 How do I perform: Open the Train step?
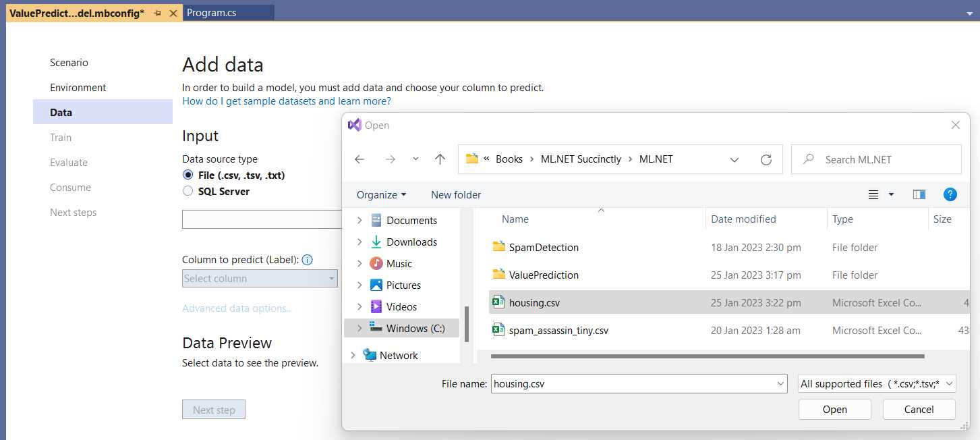pyautogui.click(x=61, y=137)
